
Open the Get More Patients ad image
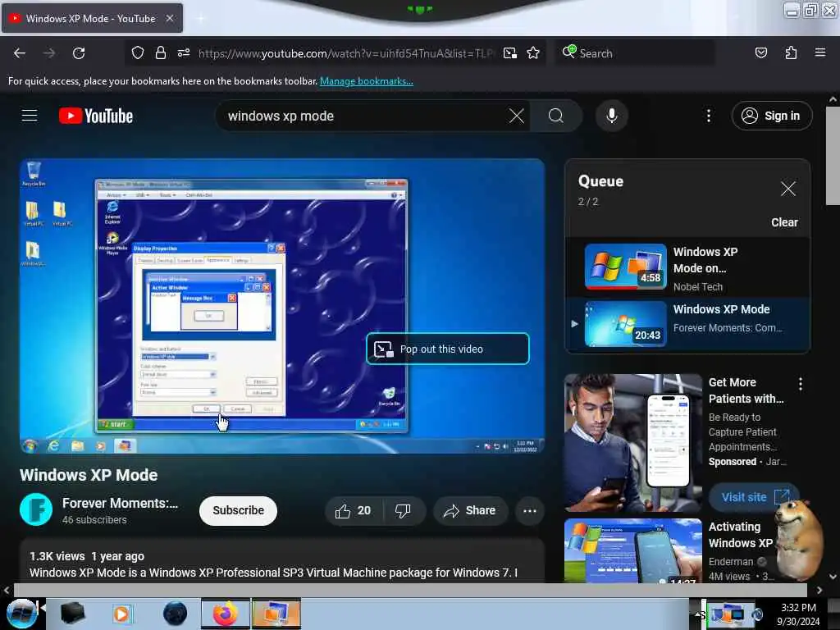(632, 442)
